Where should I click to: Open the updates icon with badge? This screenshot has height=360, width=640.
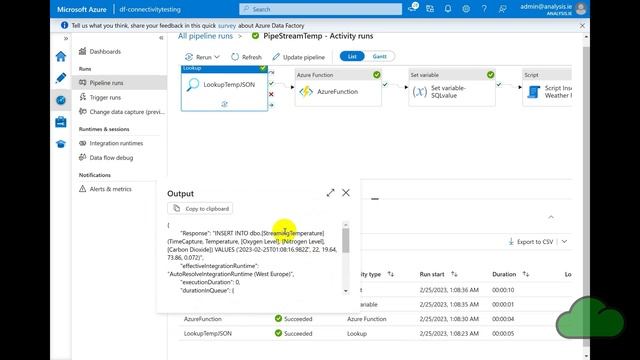(413, 8)
